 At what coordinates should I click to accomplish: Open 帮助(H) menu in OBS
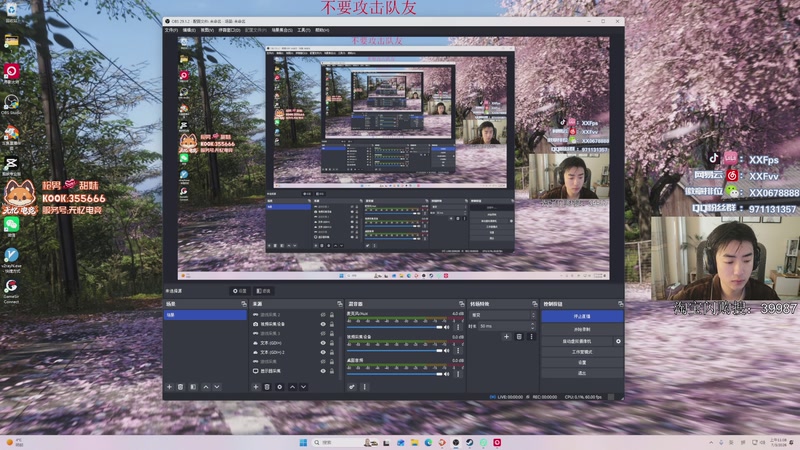tap(322, 30)
